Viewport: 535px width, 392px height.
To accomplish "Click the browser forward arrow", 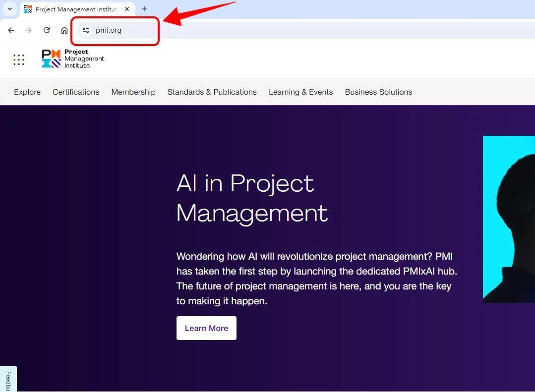I will (29, 30).
